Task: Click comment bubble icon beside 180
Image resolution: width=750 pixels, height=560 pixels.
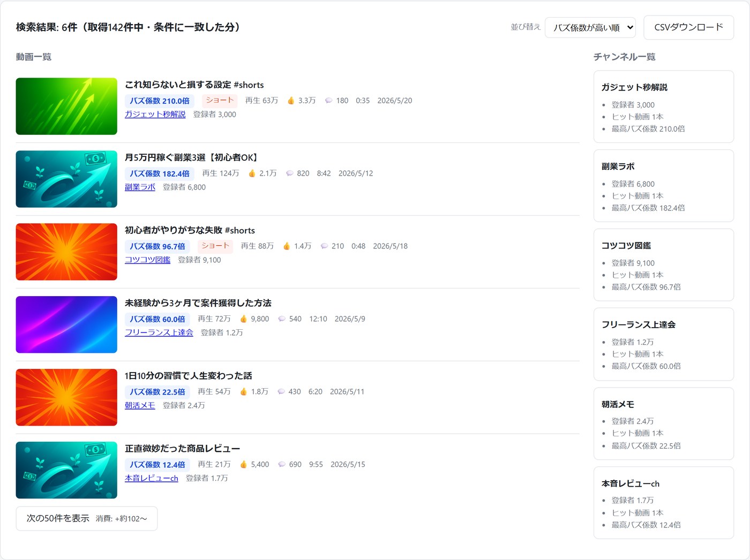Action: (328, 100)
